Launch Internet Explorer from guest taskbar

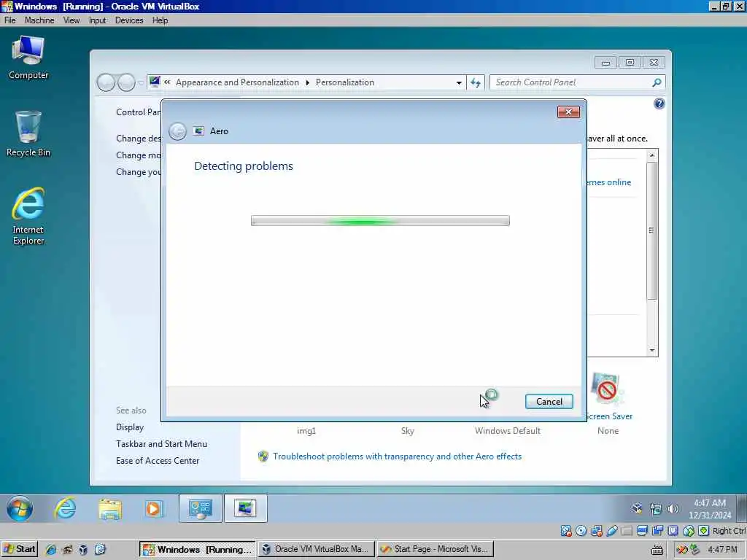tap(65, 508)
